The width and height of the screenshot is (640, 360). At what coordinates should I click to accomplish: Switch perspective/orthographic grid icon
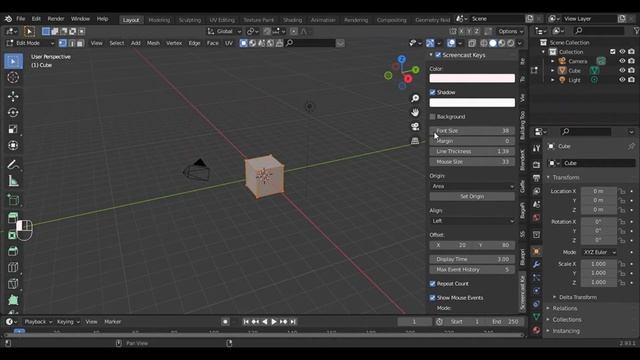point(415,140)
